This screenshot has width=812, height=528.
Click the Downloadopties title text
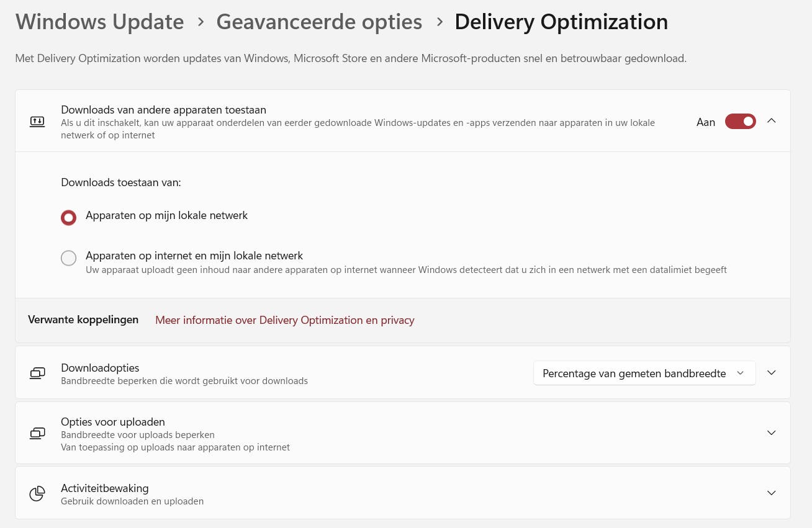(100, 368)
